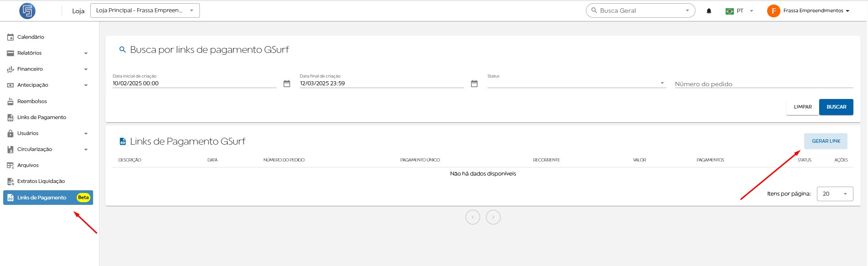Open Calendário from the sidebar
The height and width of the screenshot is (266, 868).
[x=31, y=37]
